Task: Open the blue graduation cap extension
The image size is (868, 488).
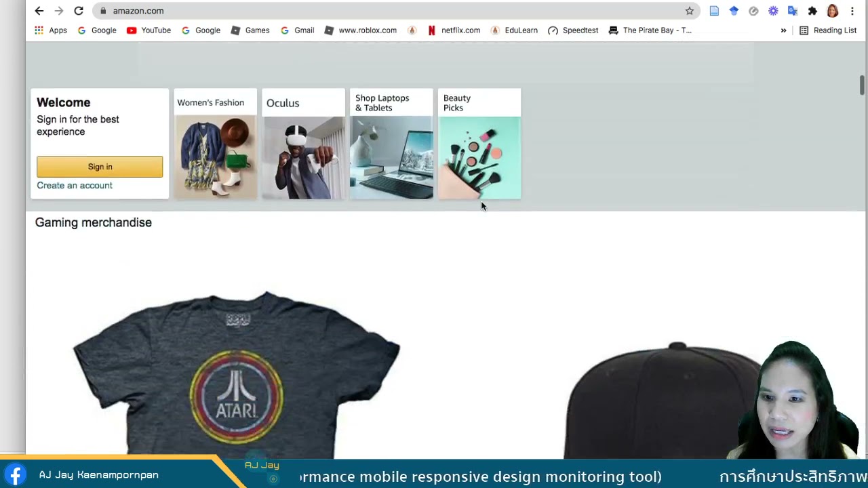Action: pyautogui.click(x=734, y=11)
